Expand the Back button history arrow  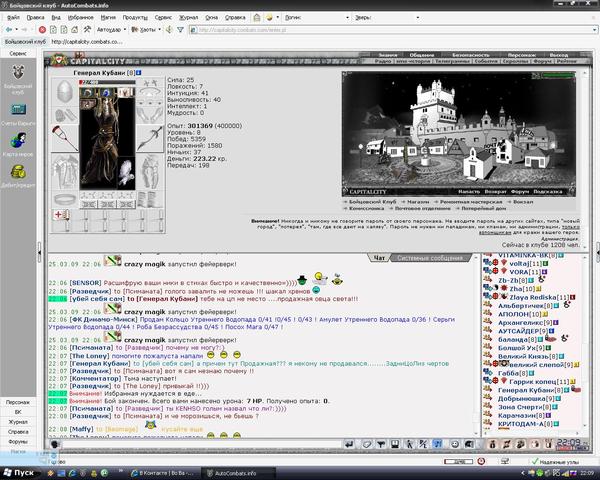click(16, 29)
